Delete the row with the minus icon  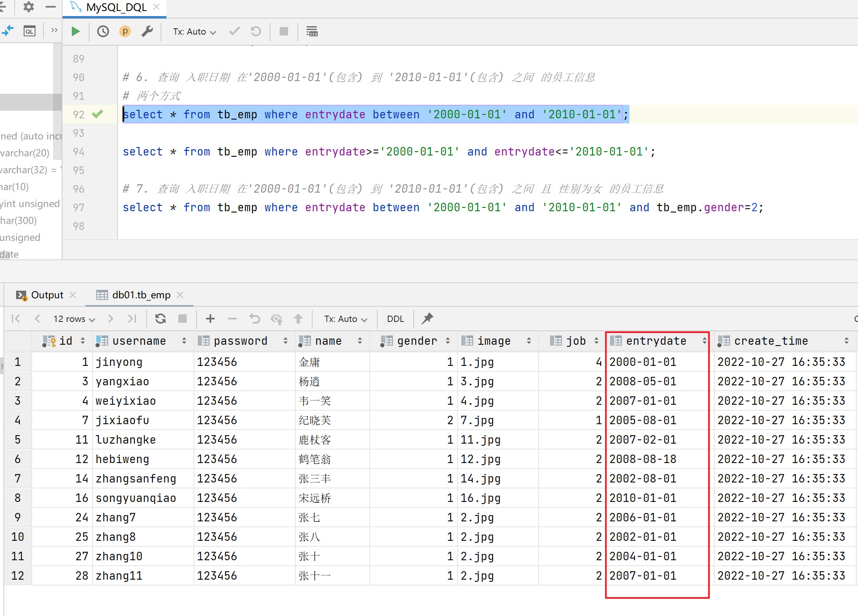click(x=232, y=319)
